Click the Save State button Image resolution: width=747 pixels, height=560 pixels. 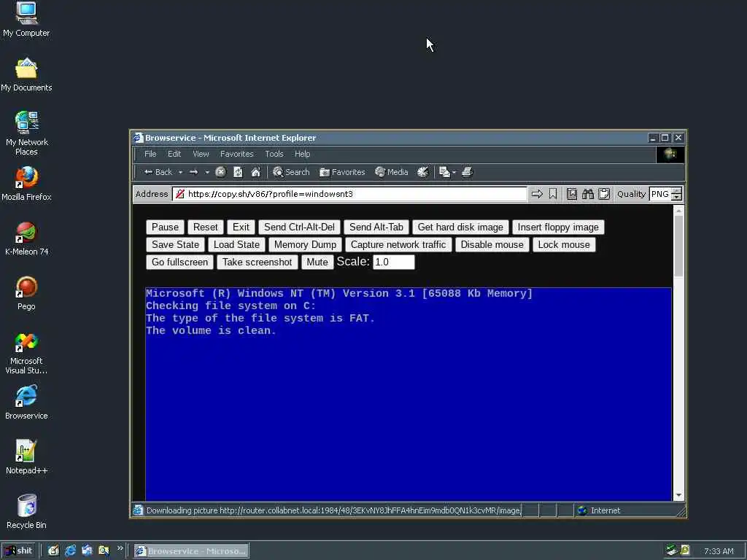point(175,245)
